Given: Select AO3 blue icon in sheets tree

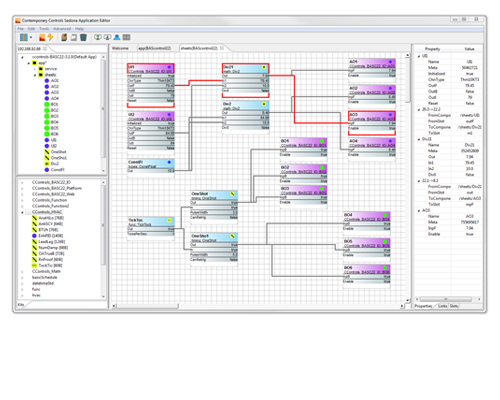Looking at the screenshot, I should (x=47, y=92).
